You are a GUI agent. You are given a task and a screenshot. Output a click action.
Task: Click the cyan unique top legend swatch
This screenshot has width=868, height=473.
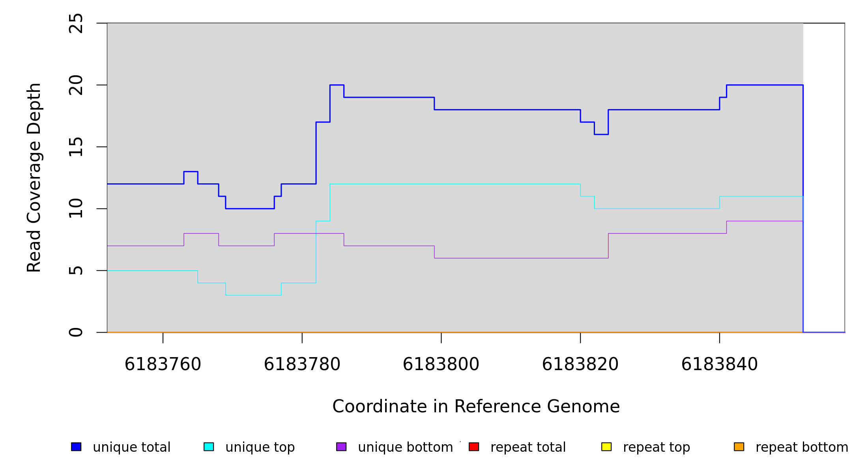[x=209, y=447]
